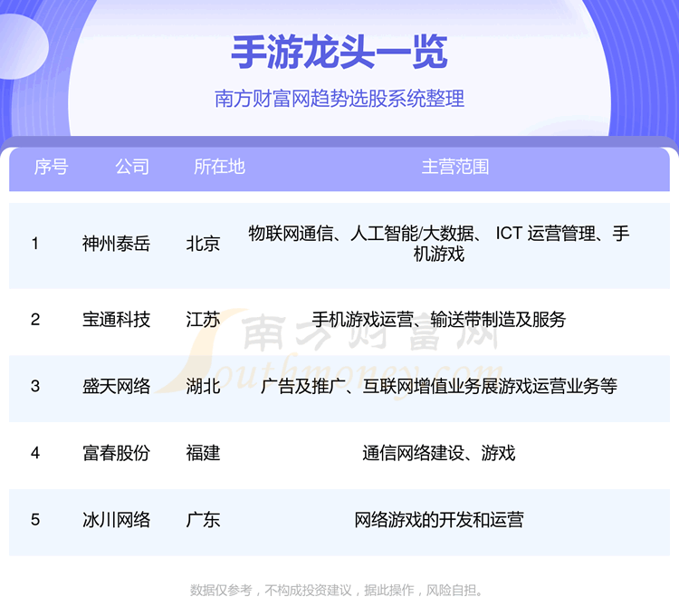Select company name 冰川网络
This screenshot has height=616, width=679.
(x=116, y=520)
